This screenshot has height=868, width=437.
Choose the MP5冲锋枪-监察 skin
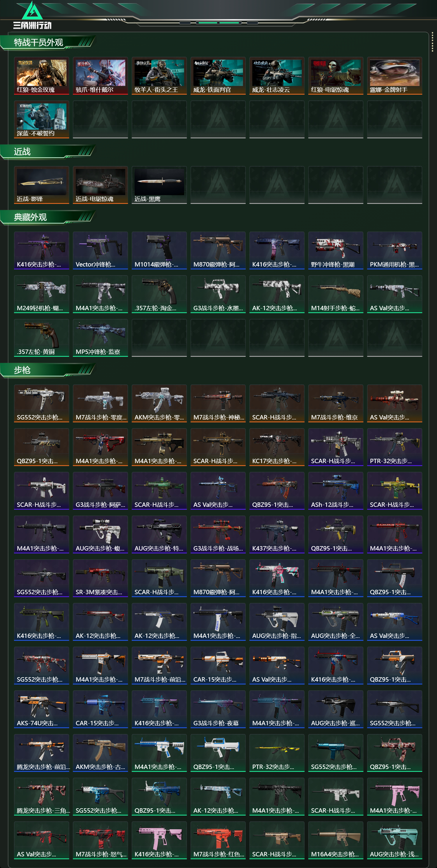click(x=101, y=338)
